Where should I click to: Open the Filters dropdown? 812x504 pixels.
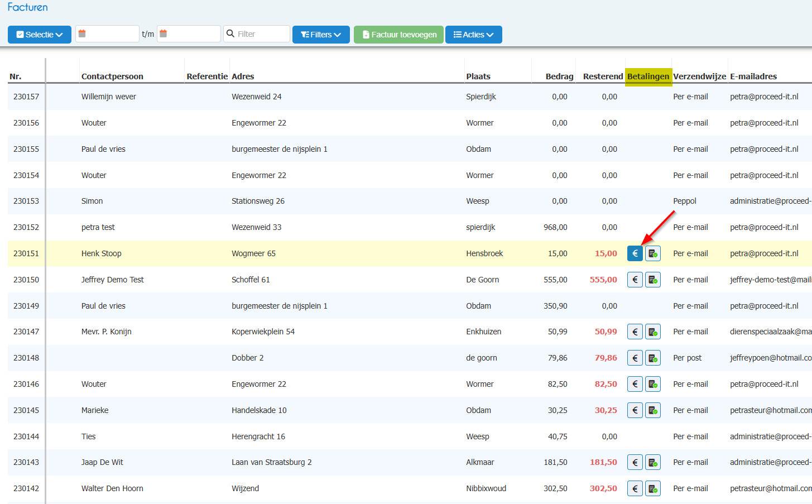coord(321,35)
